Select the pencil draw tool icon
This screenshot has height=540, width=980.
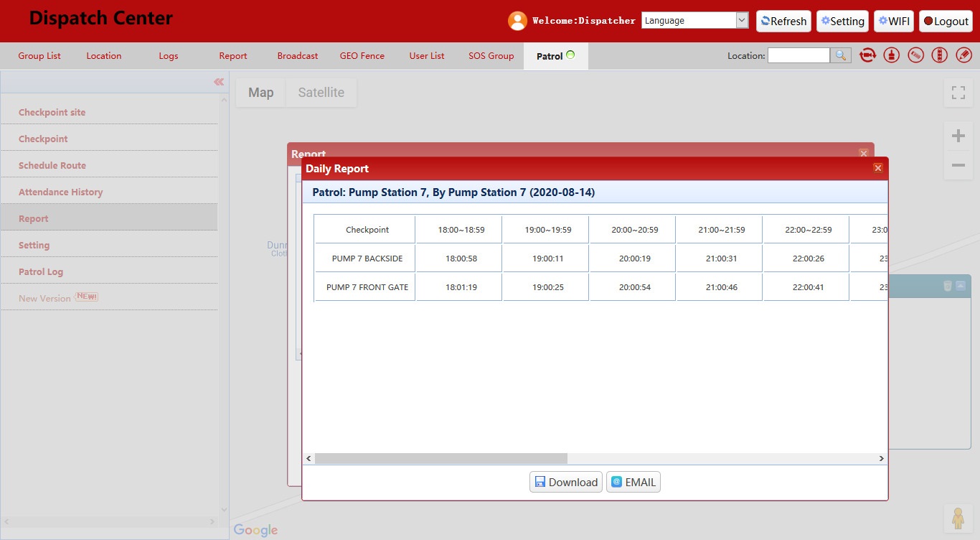(963, 55)
